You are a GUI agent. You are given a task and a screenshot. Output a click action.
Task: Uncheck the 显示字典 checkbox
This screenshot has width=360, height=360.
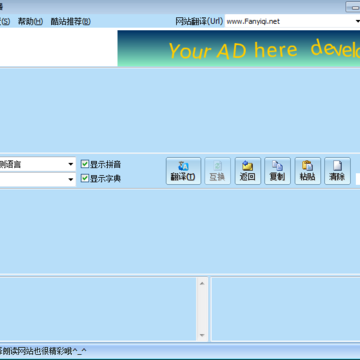pos(85,178)
